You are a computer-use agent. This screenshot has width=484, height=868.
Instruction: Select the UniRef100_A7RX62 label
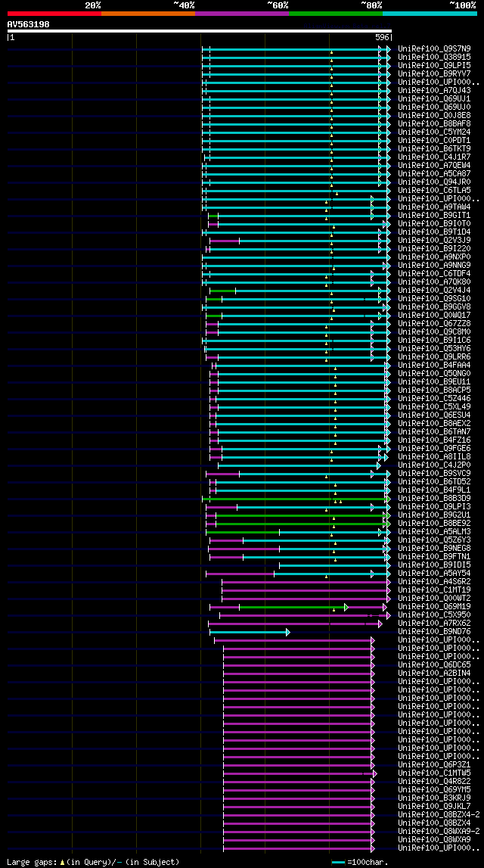(x=434, y=623)
